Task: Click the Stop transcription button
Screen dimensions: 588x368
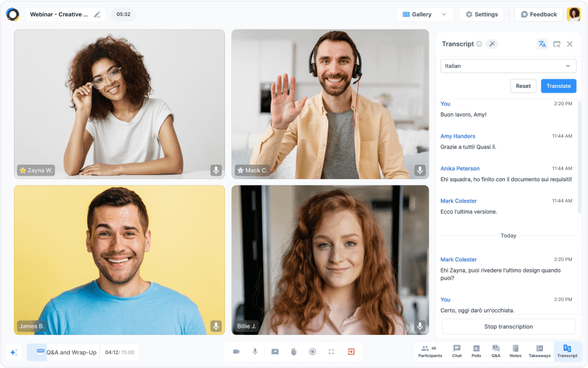Action: click(x=508, y=326)
